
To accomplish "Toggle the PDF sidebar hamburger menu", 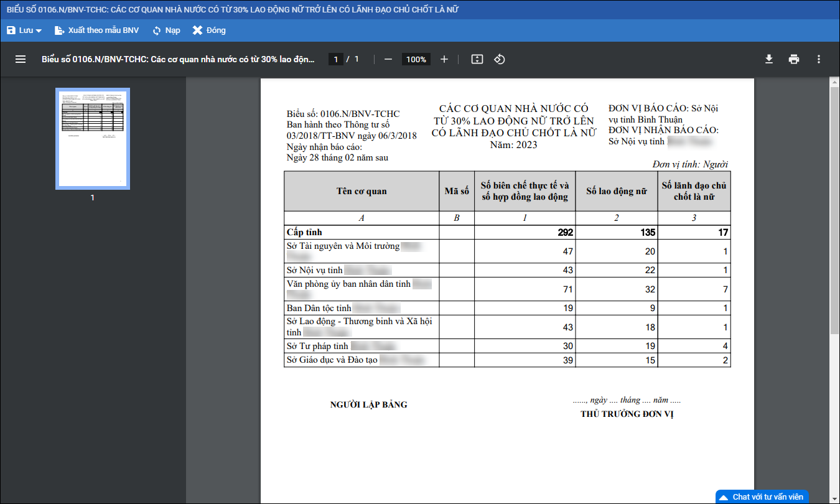I will click(x=21, y=59).
